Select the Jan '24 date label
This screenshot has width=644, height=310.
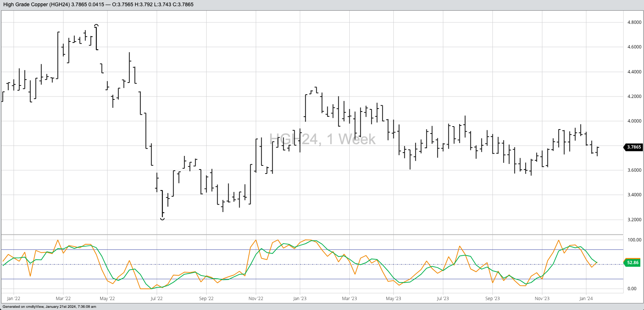click(586, 299)
